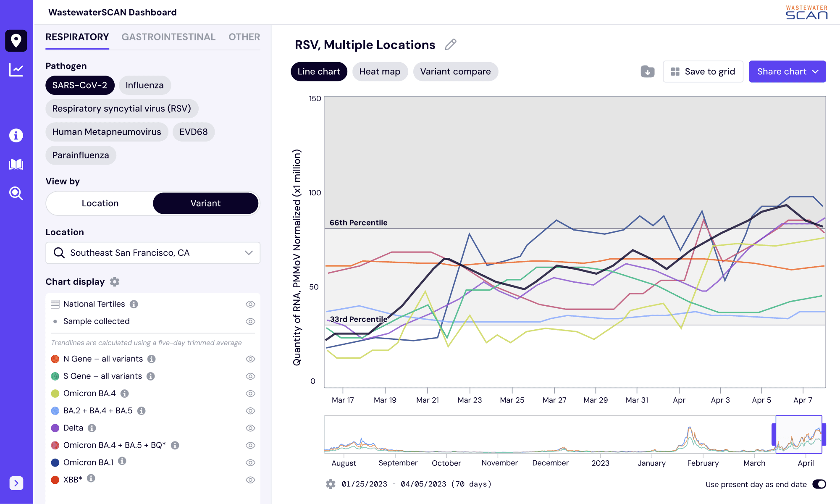Expand the sidebar with the bottom arrow button
The width and height of the screenshot is (840, 504).
[16, 483]
